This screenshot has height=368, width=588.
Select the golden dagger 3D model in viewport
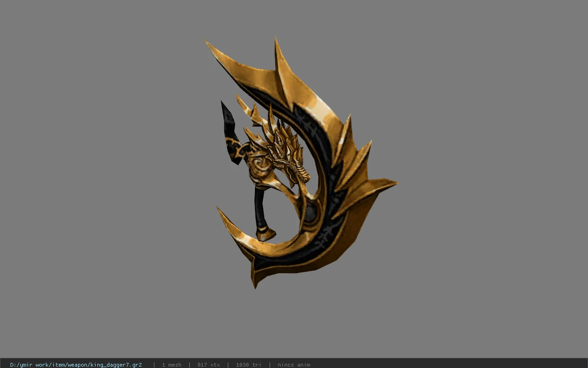coord(301,163)
